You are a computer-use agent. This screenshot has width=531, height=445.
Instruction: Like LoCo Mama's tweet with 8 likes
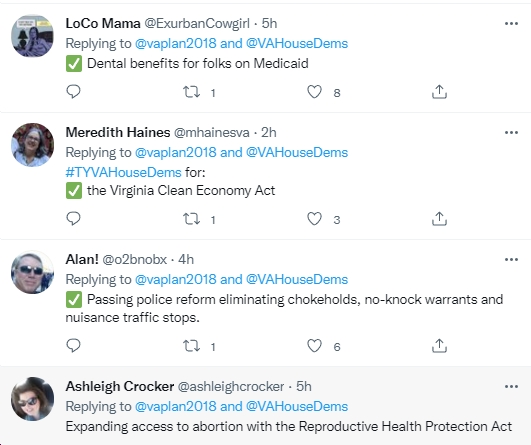[314, 92]
